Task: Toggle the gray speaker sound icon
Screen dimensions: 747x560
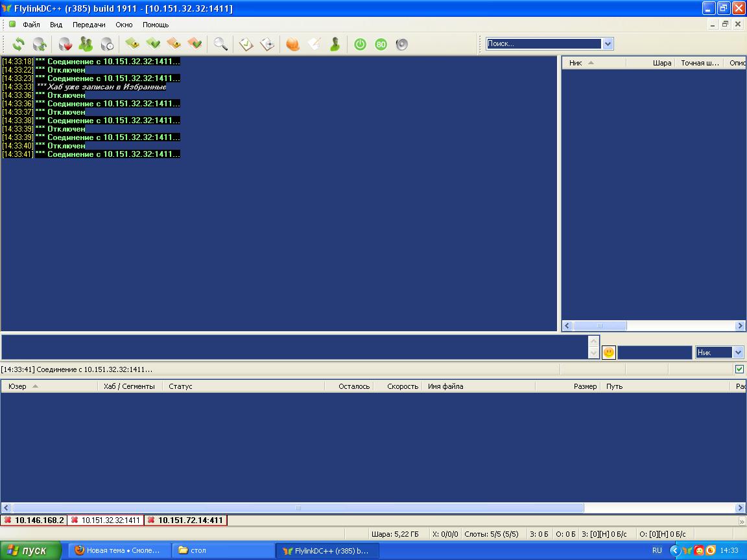Action: click(402, 44)
